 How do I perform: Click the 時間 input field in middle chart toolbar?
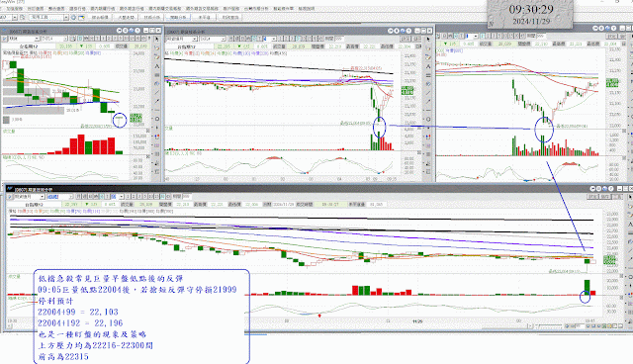[339, 39]
